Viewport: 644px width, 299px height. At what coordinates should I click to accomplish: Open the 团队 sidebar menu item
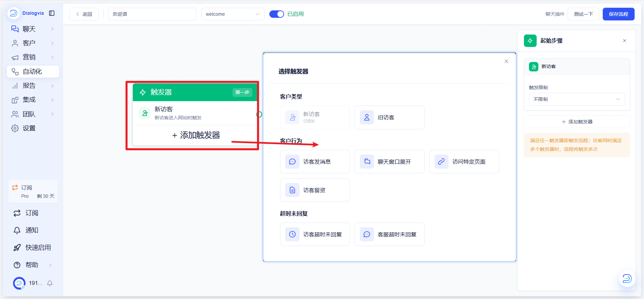33,114
